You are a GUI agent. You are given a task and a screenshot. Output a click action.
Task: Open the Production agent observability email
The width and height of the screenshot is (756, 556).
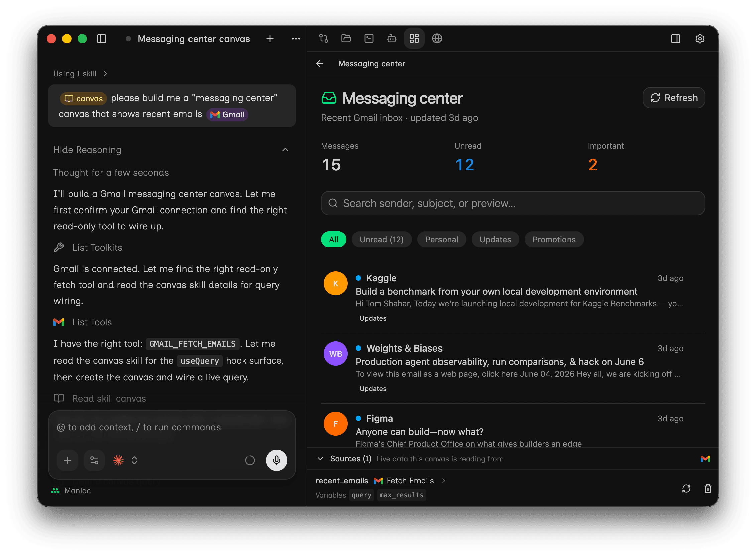point(500,362)
